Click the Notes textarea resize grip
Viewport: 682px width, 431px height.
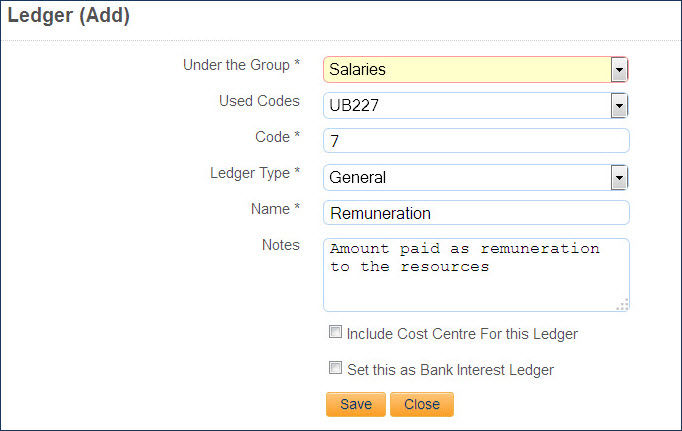(622, 304)
